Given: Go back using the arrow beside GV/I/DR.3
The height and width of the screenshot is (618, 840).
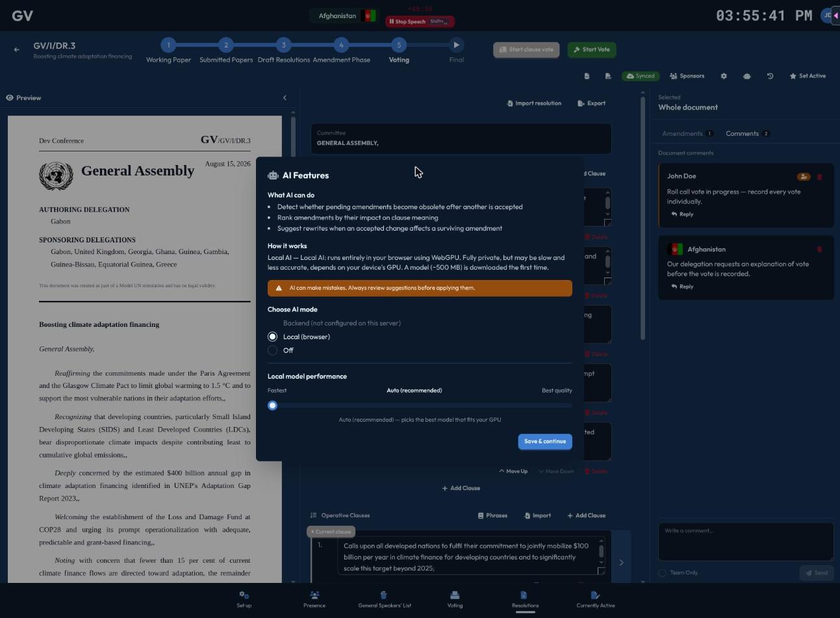Looking at the screenshot, I should point(17,49).
